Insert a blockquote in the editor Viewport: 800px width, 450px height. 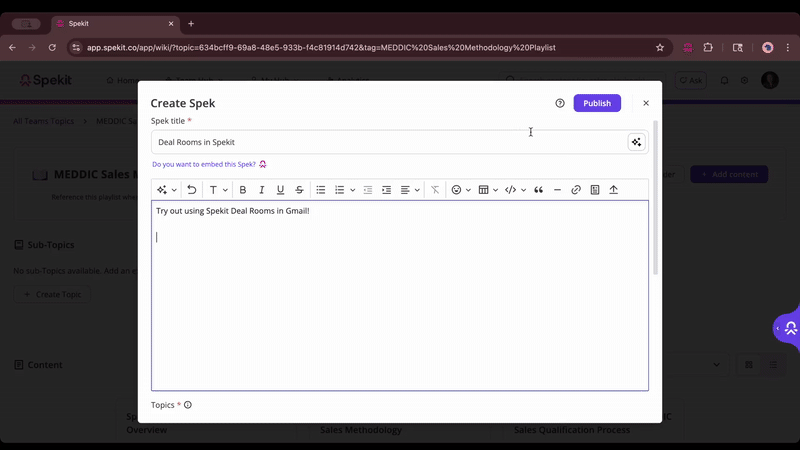point(538,190)
